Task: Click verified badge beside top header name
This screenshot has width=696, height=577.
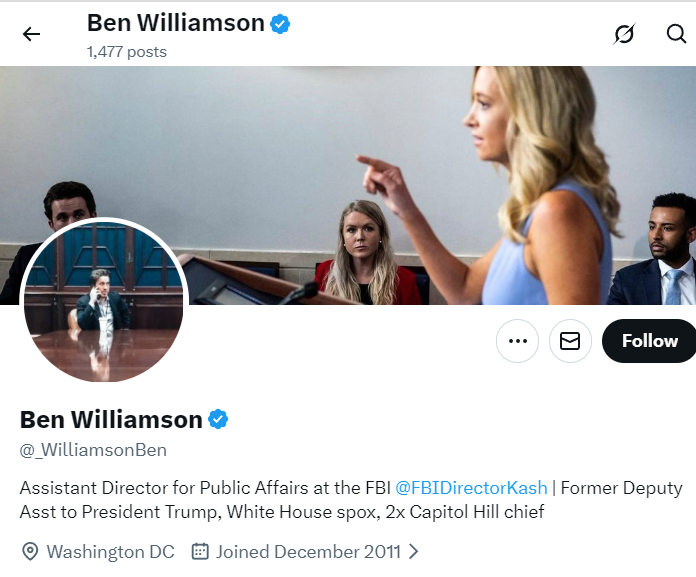Action: point(280,24)
